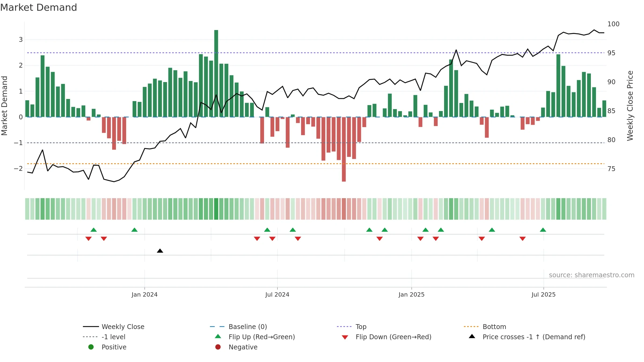Click the 3 demand axis tick label
This screenshot has width=644, height=362.
(x=21, y=40)
